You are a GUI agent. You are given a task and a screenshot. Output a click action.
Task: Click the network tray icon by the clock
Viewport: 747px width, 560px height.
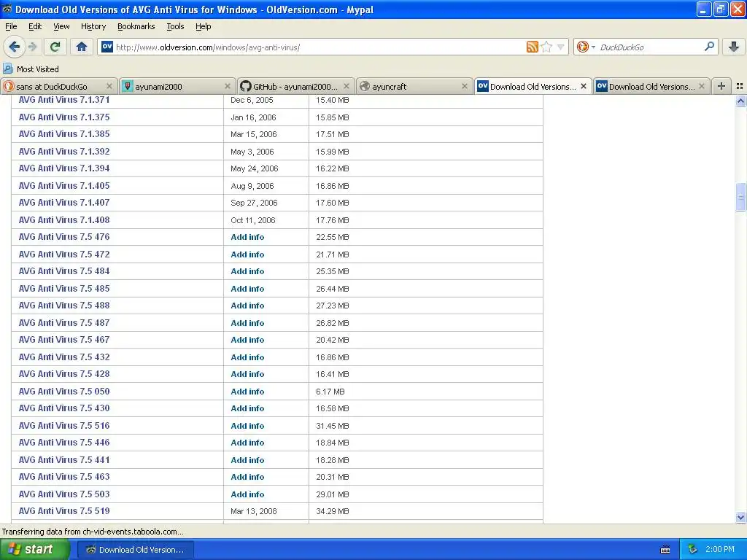[x=692, y=549]
